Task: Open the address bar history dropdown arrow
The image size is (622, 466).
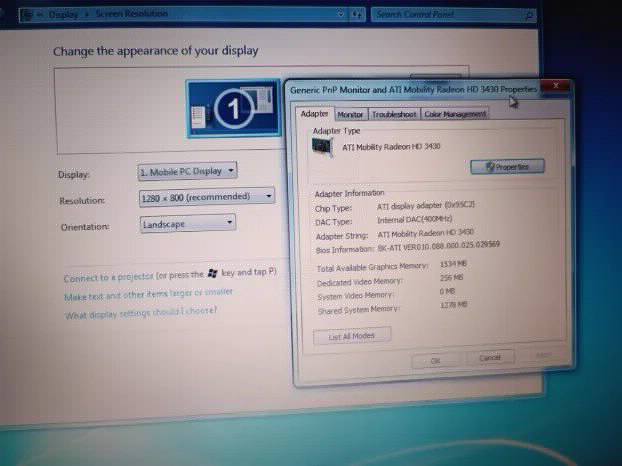Action: click(x=340, y=13)
